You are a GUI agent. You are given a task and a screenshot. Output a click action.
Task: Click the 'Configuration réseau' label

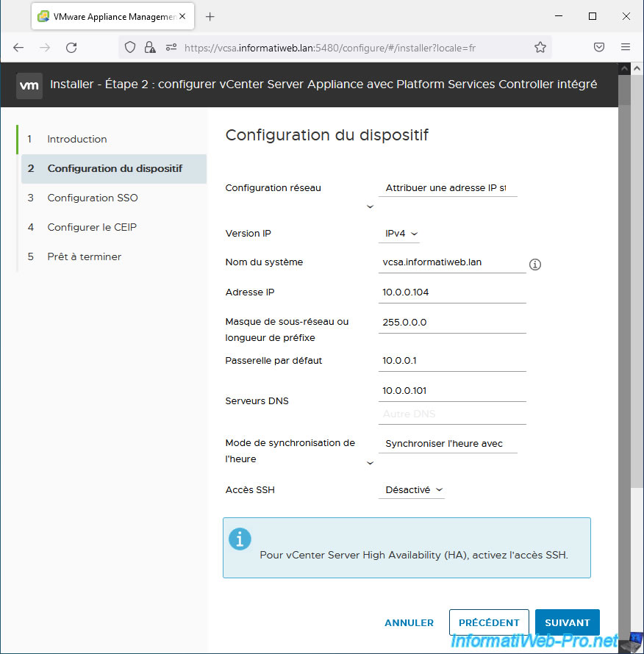click(x=273, y=188)
